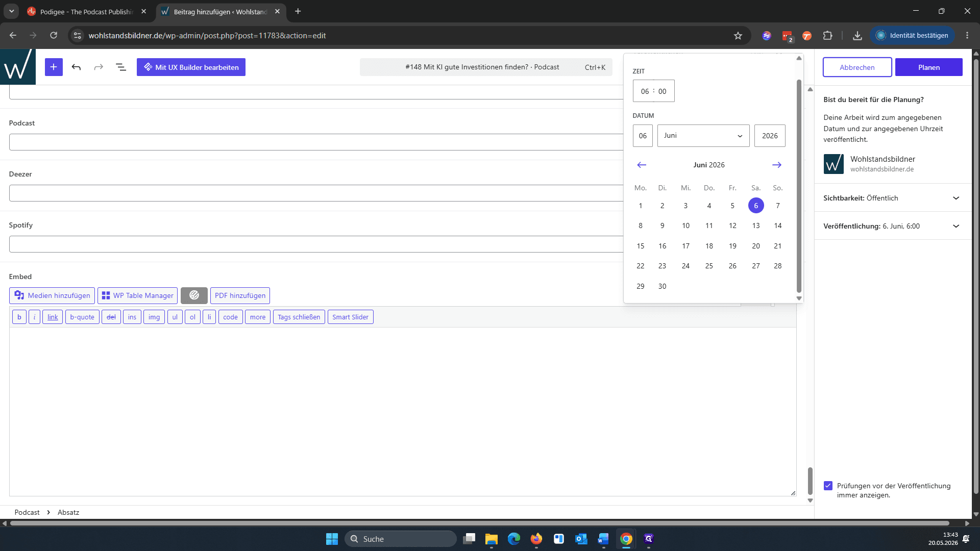Open Firefox from the taskbar
Image resolution: width=980 pixels, height=551 pixels.
(x=536, y=539)
